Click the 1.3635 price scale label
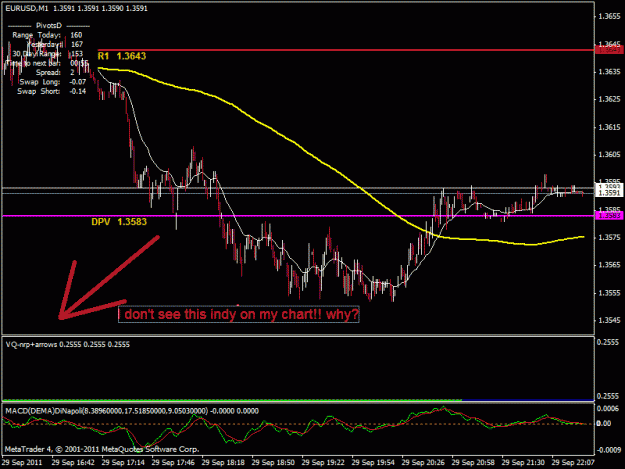The width and height of the screenshot is (625, 469). [609, 72]
